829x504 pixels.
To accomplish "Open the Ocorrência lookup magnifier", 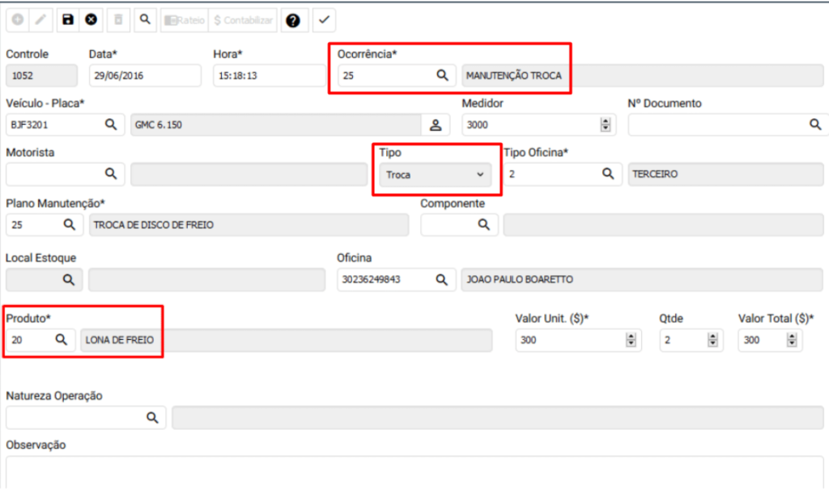I will (442, 75).
